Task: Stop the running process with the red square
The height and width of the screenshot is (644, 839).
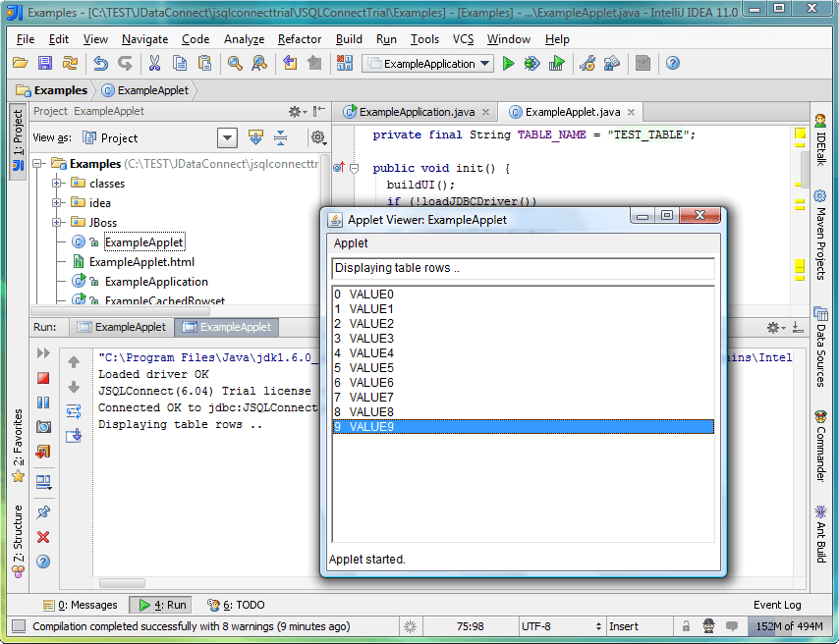Action: click(43, 378)
